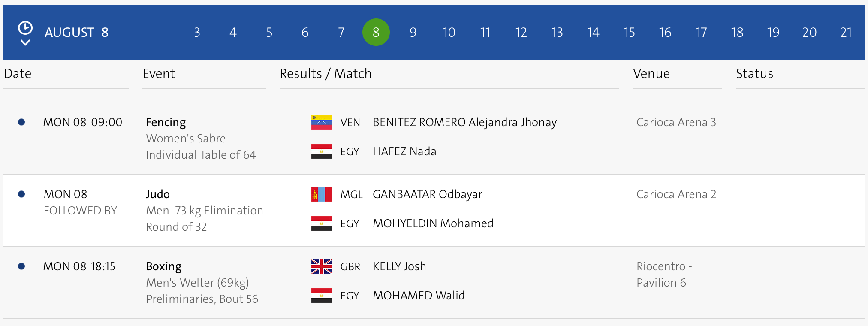The width and height of the screenshot is (868, 326).
Task: Click the Venezuela flag icon
Action: click(321, 122)
